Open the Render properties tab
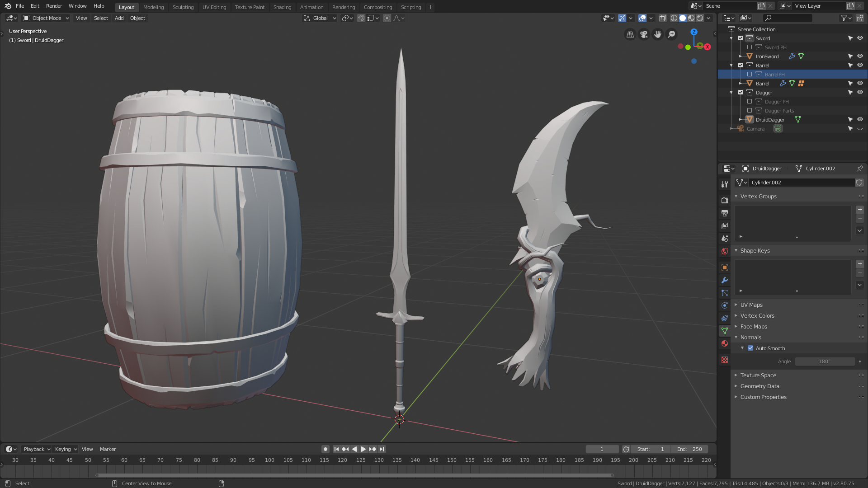The height and width of the screenshot is (488, 868). (x=725, y=200)
